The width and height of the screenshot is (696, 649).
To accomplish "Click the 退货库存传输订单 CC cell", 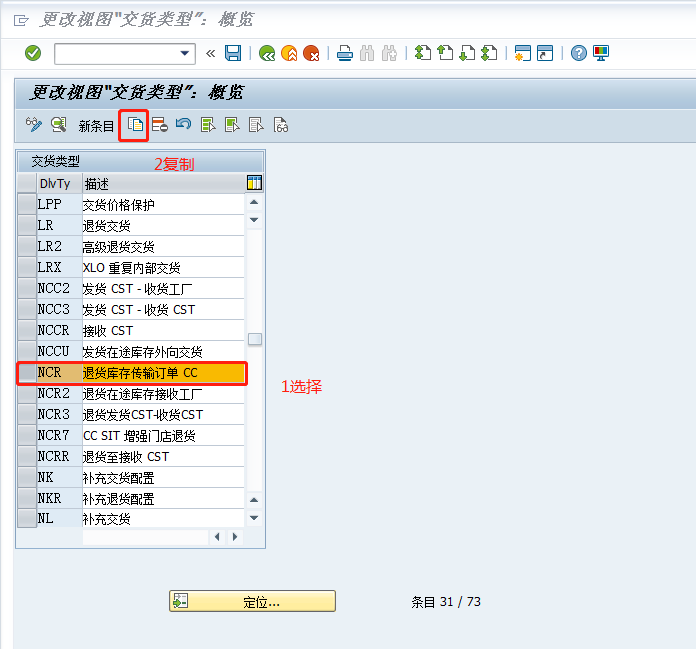I will [163, 373].
